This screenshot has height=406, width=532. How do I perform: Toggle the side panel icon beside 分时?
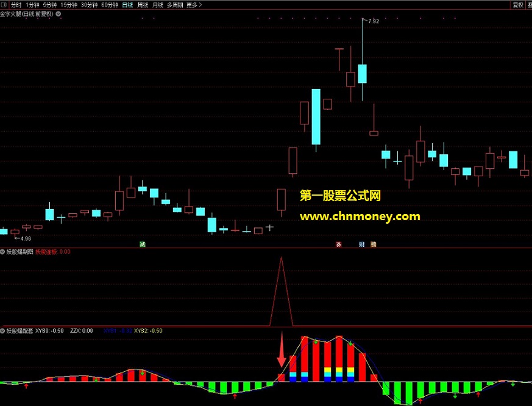(4, 5)
